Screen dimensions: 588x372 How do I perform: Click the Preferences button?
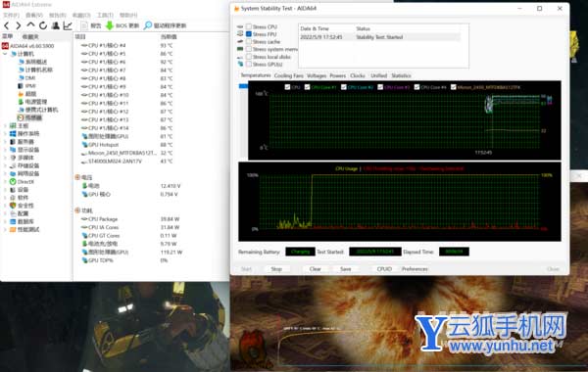pyautogui.click(x=415, y=269)
